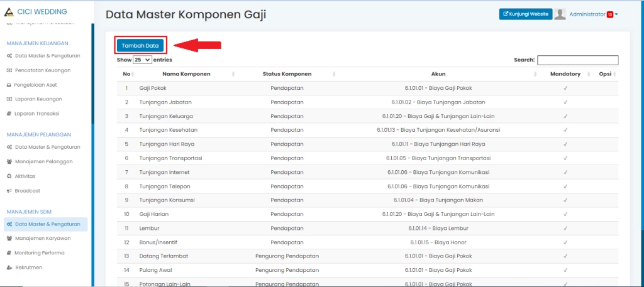Click the Mandatory checkmark for Tunjangan Internet

(565, 172)
